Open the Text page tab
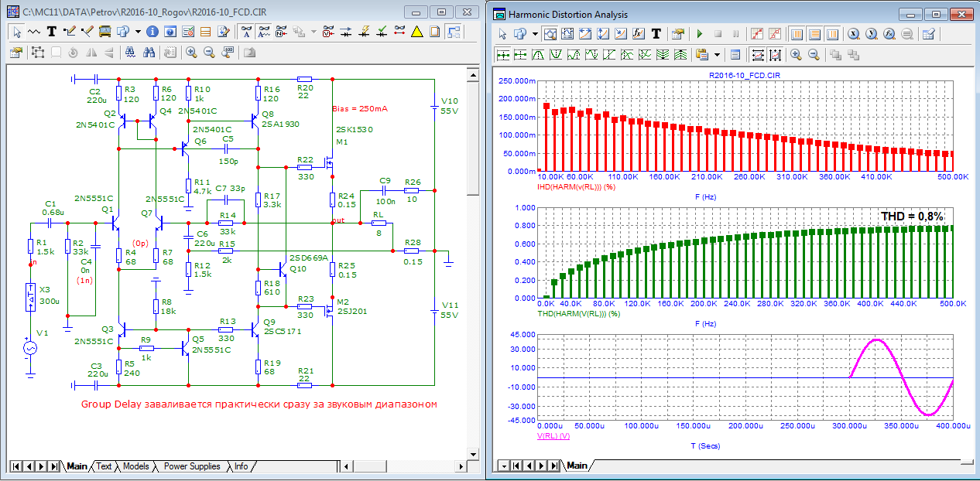The height and width of the screenshot is (481, 980). (104, 466)
